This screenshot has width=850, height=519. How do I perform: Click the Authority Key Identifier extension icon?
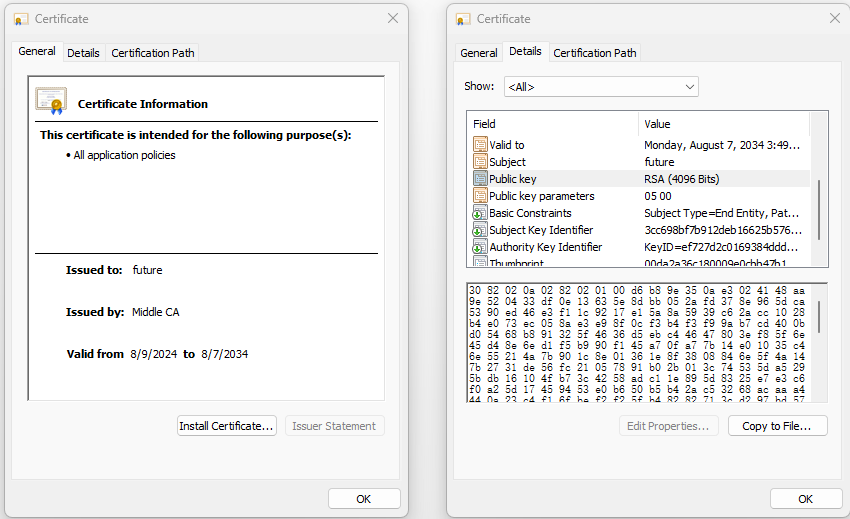point(480,247)
